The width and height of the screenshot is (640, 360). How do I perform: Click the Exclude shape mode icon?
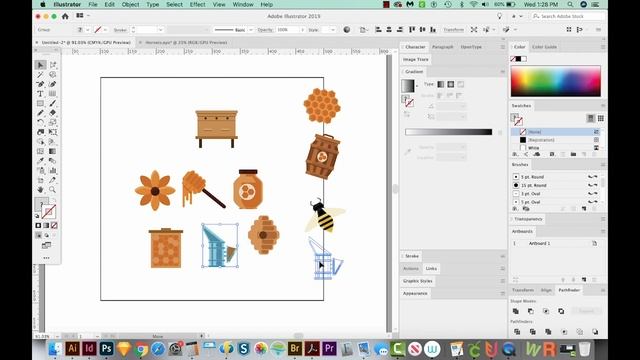pos(561,311)
